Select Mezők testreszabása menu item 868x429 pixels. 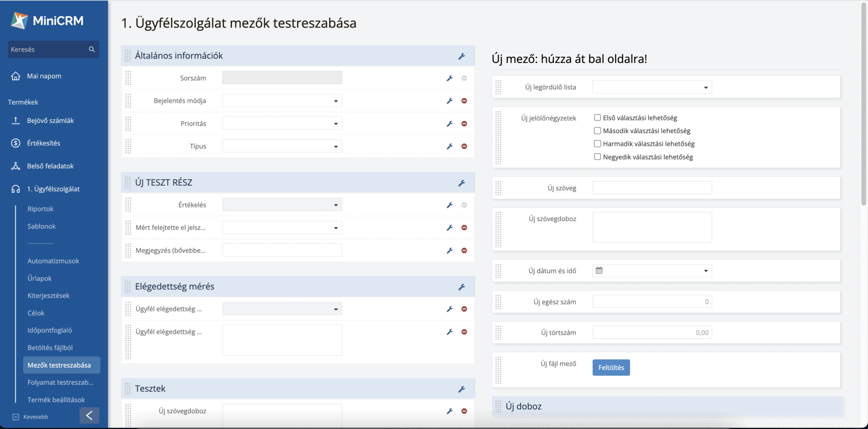pyautogui.click(x=61, y=365)
